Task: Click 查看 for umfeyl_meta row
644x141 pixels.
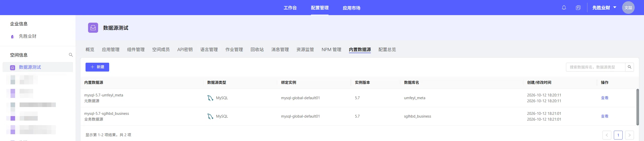Action: point(605,98)
